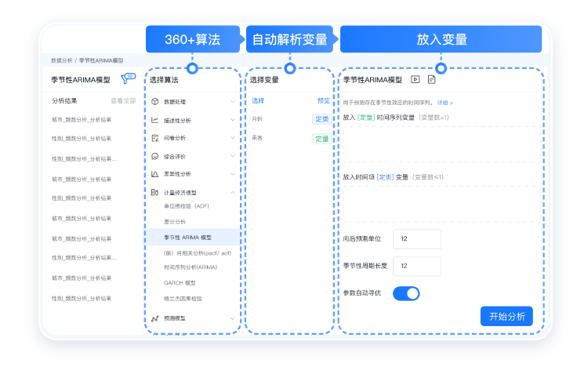Select (偏) 自相关分析(pacf/ acf)
The image size is (588, 381).
pyautogui.click(x=198, y=253)
